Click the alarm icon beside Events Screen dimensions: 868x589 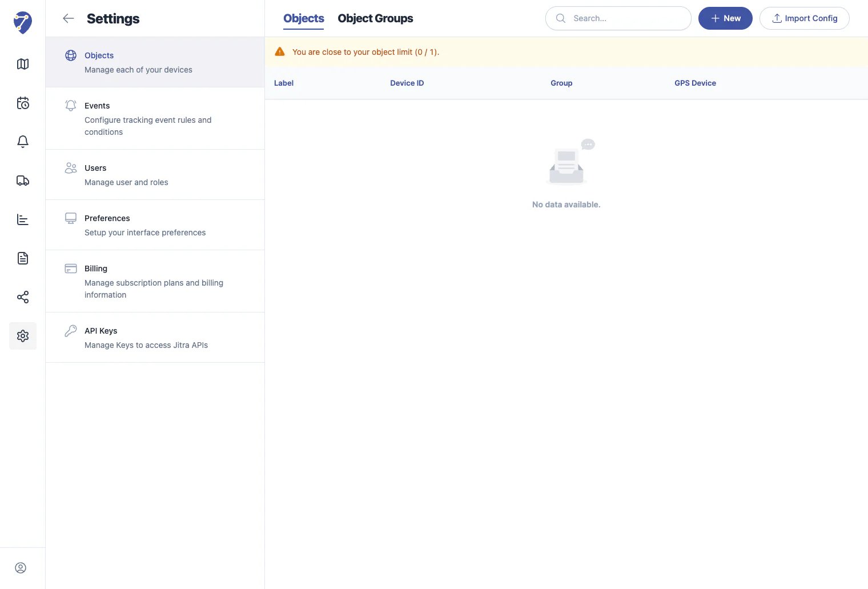[71, 106]
